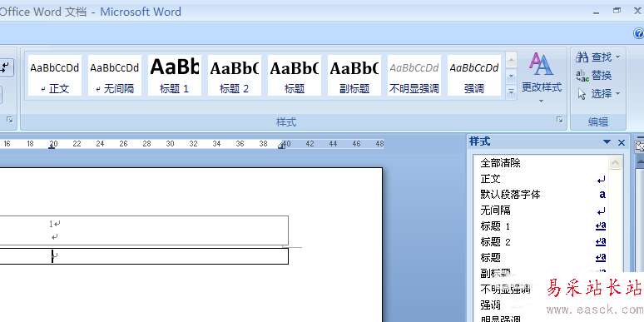Apply the 强调 gallery style

pos(474,75)
